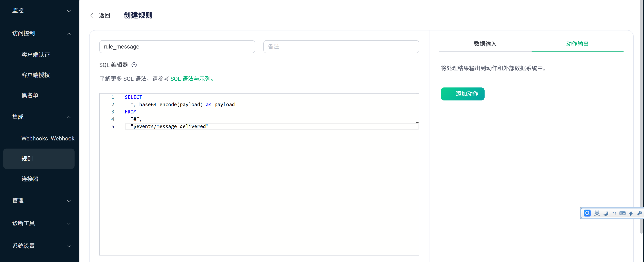Toggle punctuation mode icon in the IME toolbar
644x262 pixels.
coord(614,213)
